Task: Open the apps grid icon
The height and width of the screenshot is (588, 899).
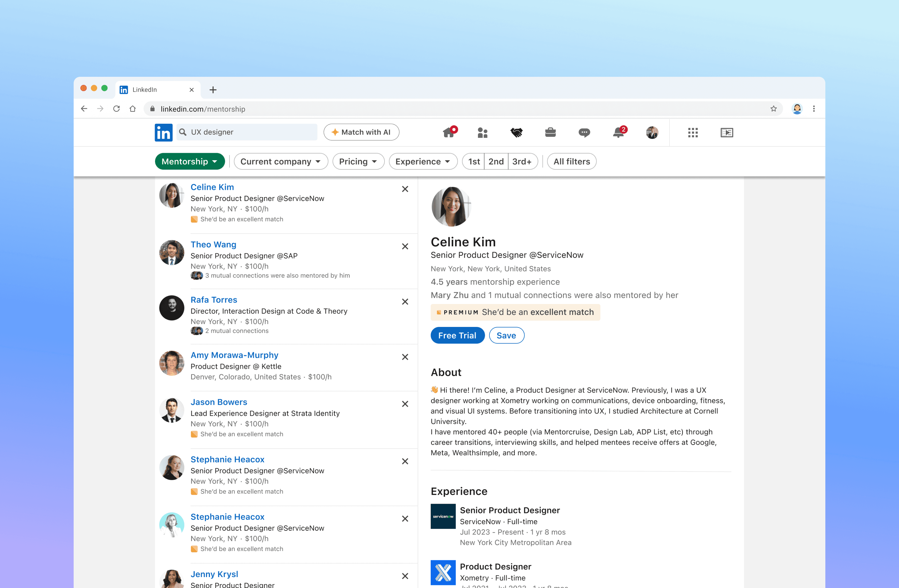Action: click(x=693, y=133)
